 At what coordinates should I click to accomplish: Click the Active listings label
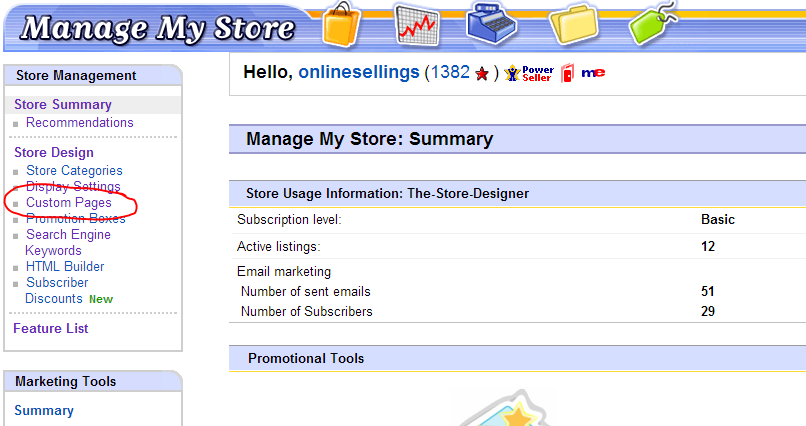pyautogui.click(x=278, y=247)
